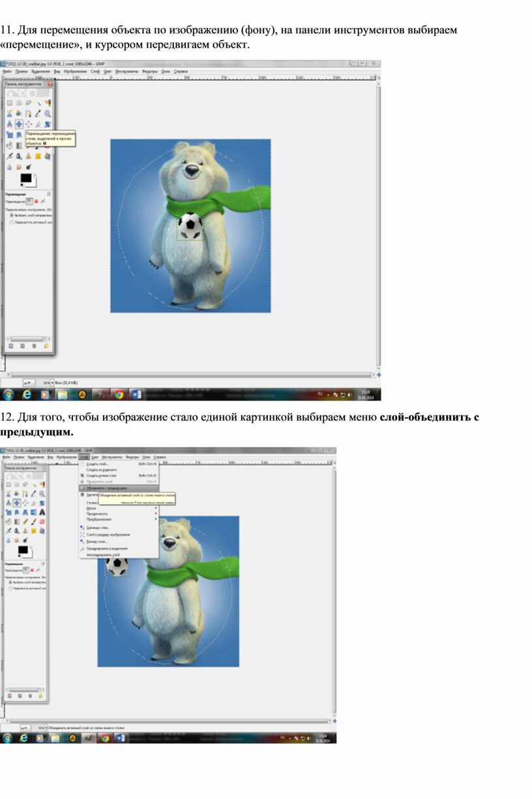
Task: Activate Scissors Select tool in step 11 toolbox
Action: pos(10,113)
